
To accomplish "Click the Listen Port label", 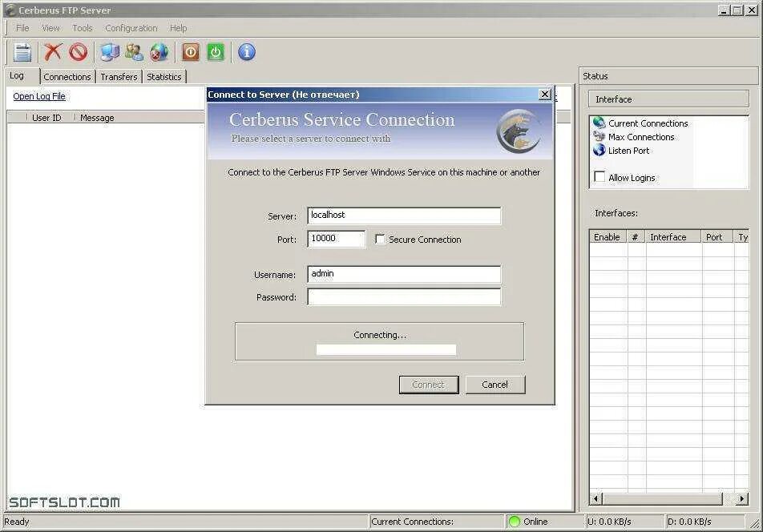I will click(628, 151).
